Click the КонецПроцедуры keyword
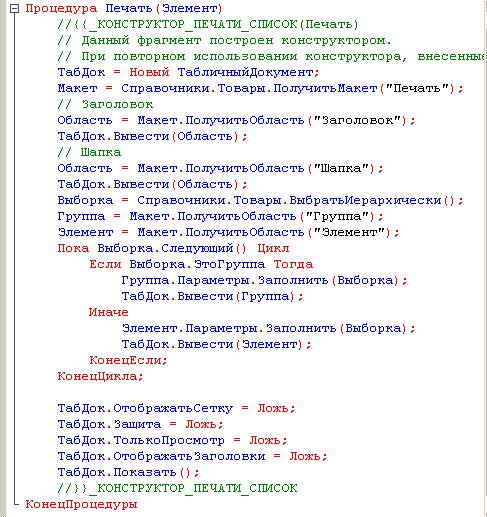 [81, 504]
